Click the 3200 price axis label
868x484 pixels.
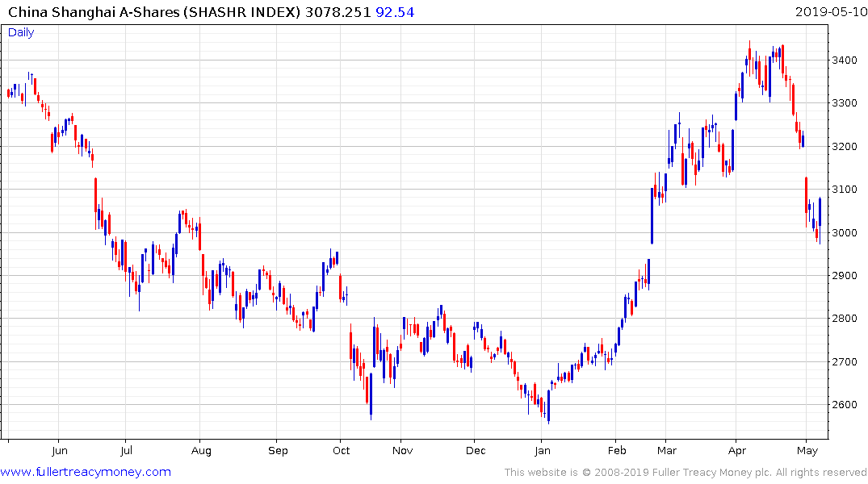(x=845, y=147)
